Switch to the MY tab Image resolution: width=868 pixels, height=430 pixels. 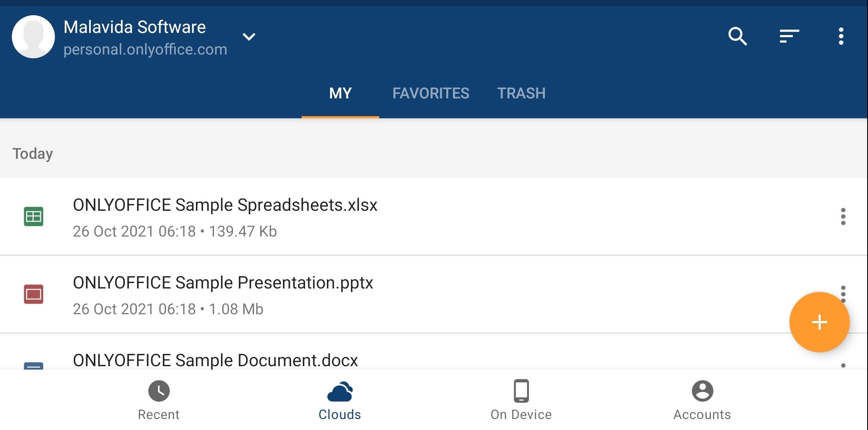coord(340,93)
